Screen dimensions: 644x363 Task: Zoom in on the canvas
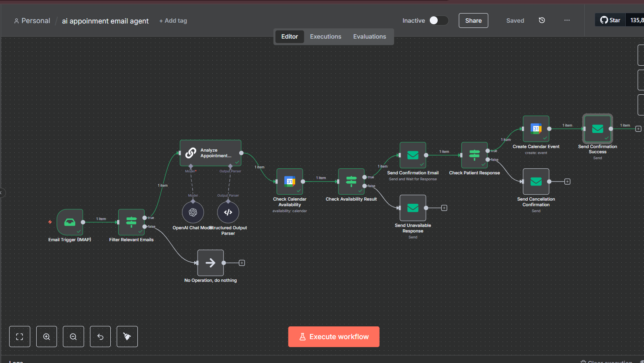coord(47,337)
